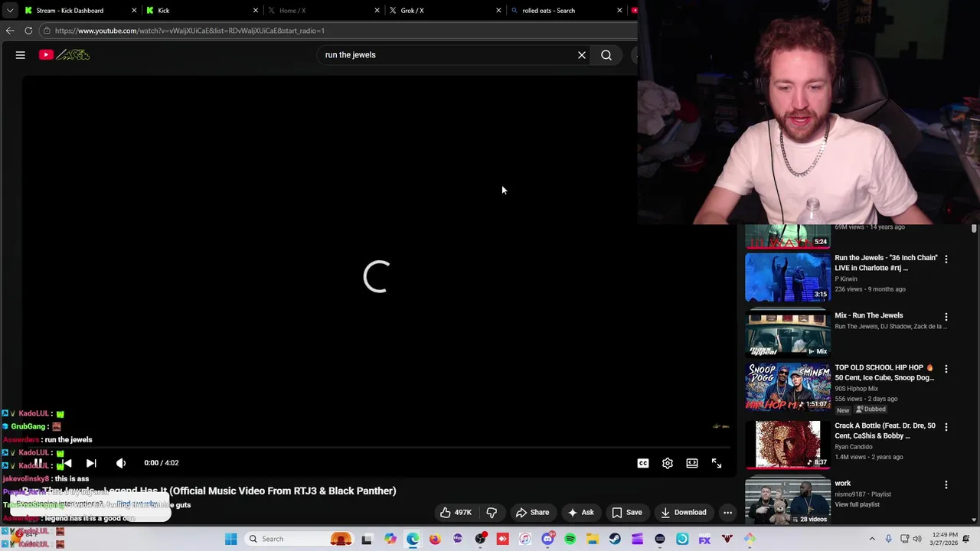This screenshot has height=551, width=980.
Task: Open Task View from the taskbar
Action: tap(367, 540)
